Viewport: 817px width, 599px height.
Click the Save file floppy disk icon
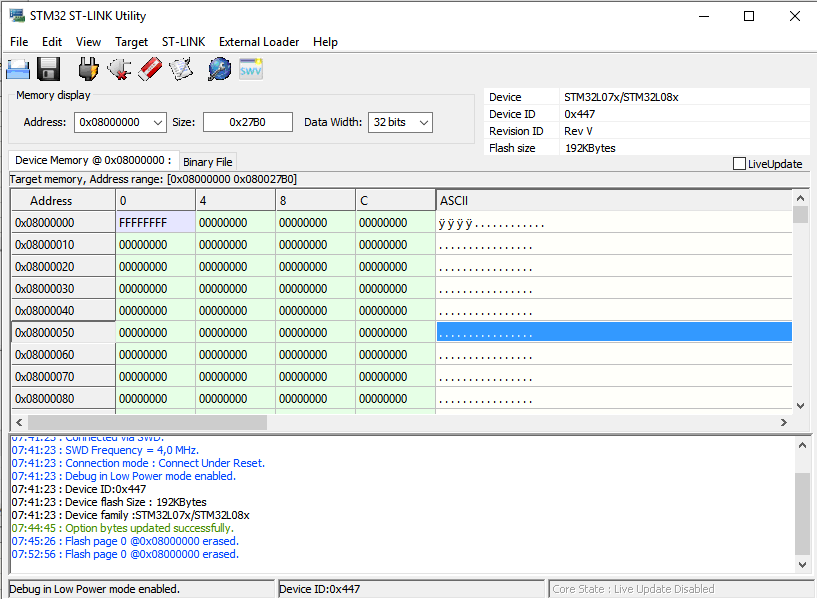pos(48,69)
